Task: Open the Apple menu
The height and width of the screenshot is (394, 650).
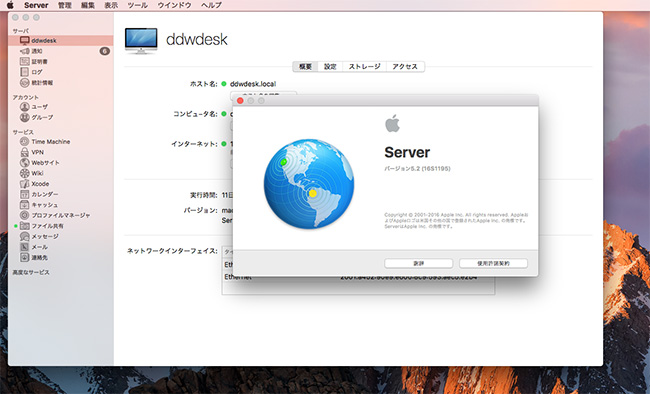Action: [x=10, y=5]
